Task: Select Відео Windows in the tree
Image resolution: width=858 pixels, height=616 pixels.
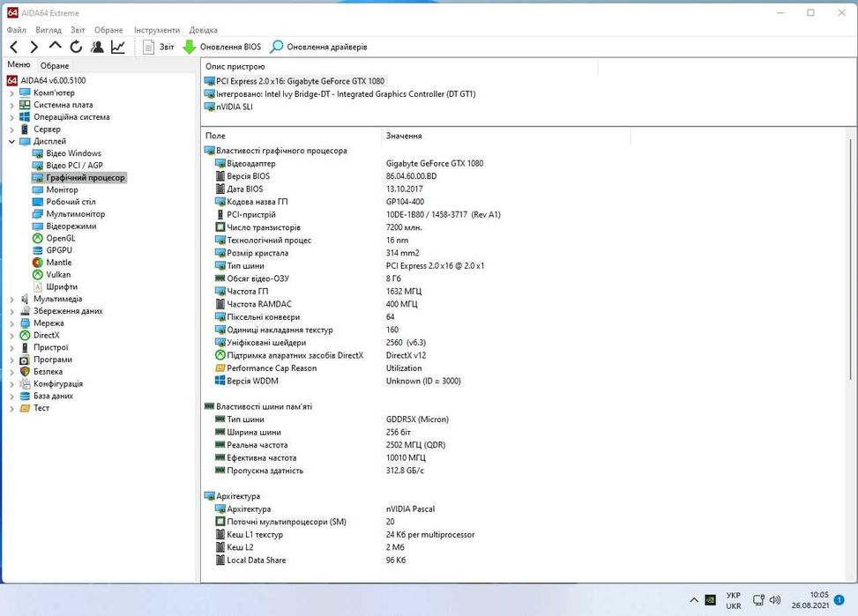Action: click(x=73, y=153)
